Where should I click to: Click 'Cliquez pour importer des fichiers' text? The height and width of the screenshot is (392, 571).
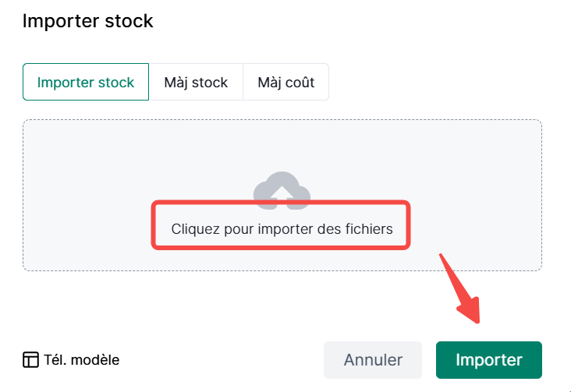(282, 229)
